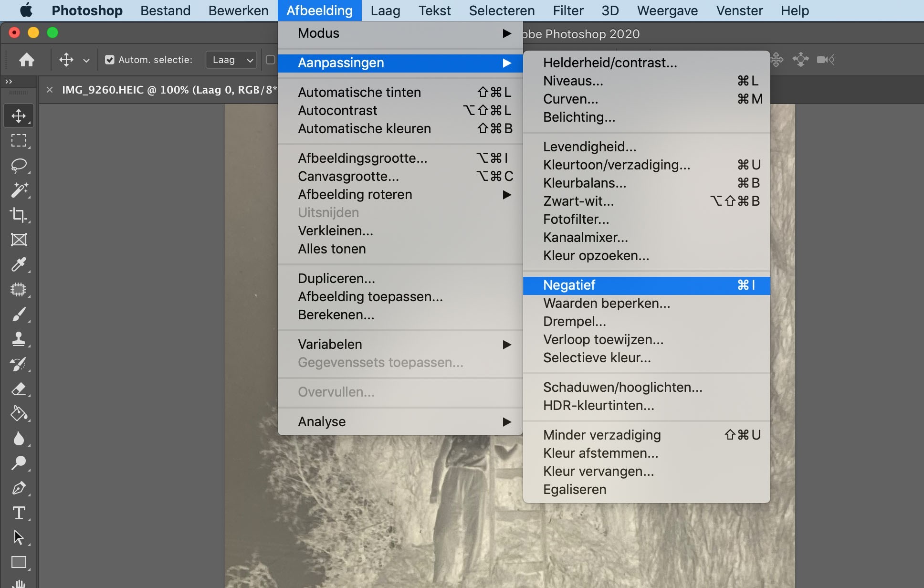The image size is (924, 588).
Task: Select the Horizontal Type tool
Action: click(x=19, y=513)
